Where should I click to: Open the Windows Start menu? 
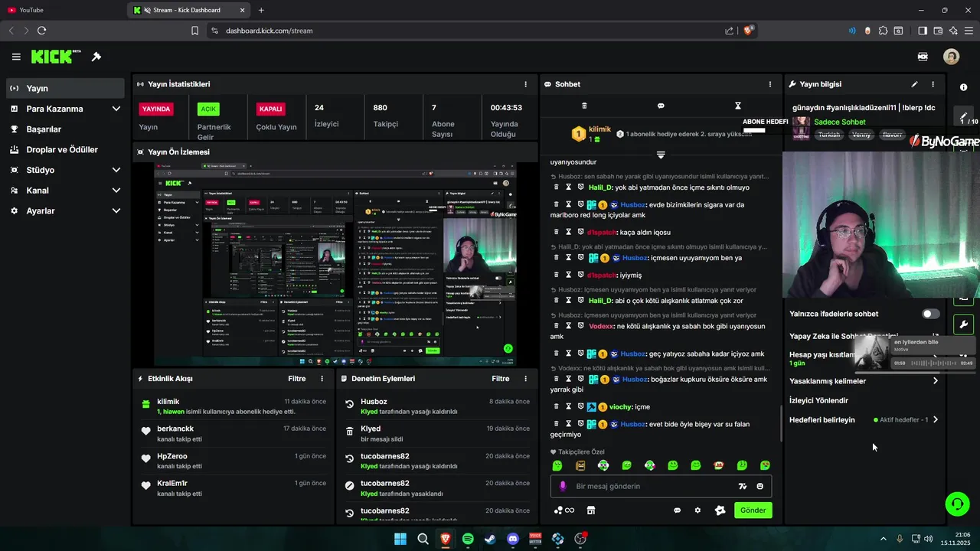pos(400,539)
